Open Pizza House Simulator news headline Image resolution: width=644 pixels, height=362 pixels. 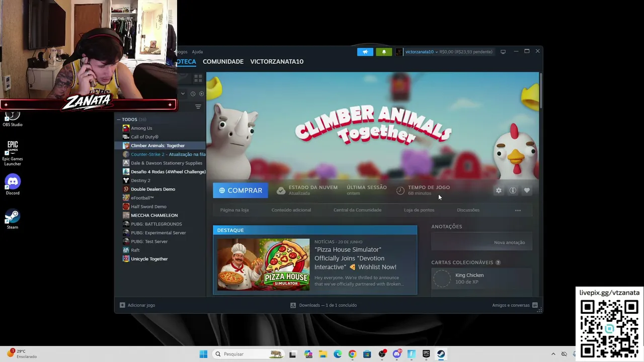[x=355, y=258]
